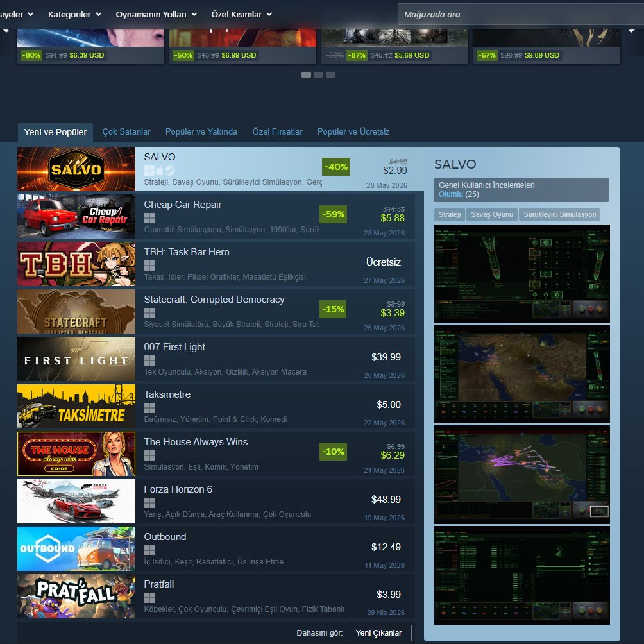Click the Windows platform icon under SALVO
Image resolution: width=644 pixels, height=644 pixels.
149,171
